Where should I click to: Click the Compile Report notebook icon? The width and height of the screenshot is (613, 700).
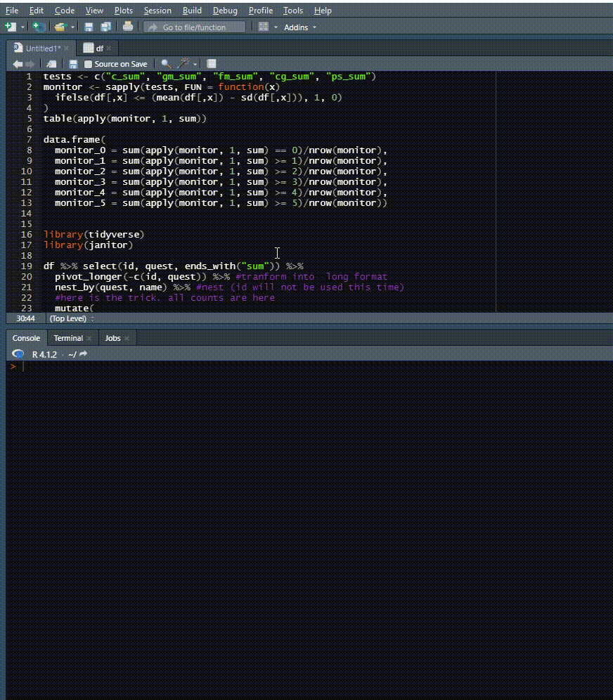[x=212, y=64]
